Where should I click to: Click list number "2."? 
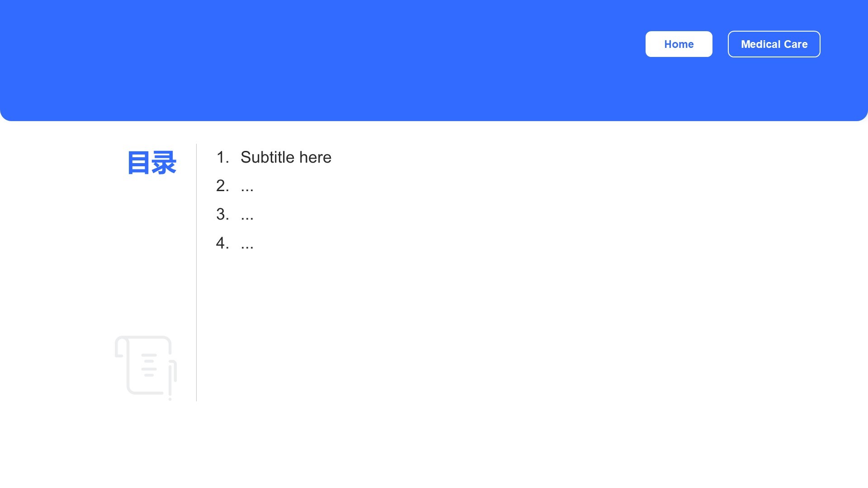point(222,186)
